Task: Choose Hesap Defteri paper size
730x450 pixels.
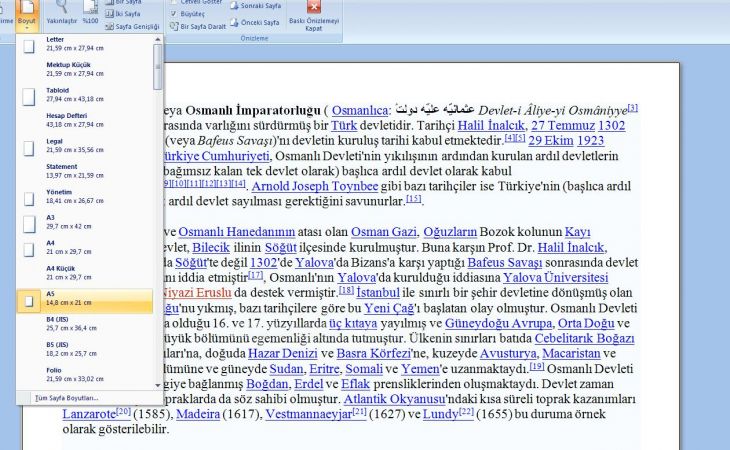Action: click(x=84, y=120)
